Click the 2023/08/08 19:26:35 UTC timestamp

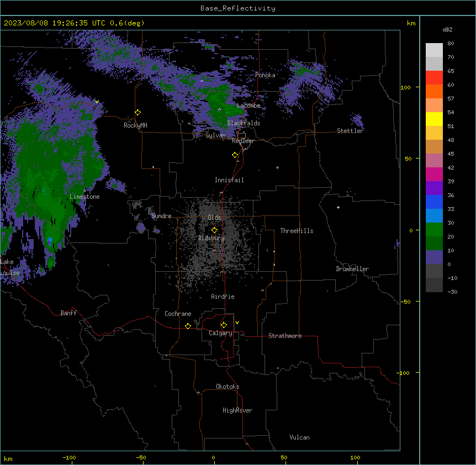(55, 23)
